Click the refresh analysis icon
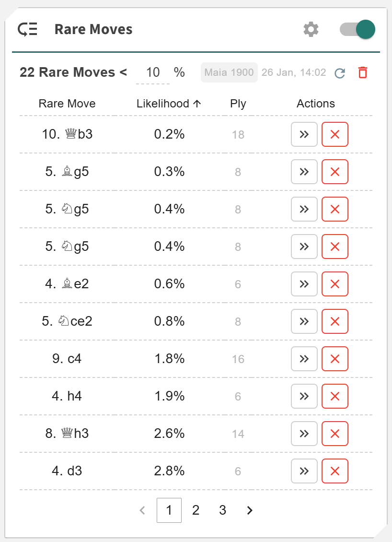The height and width of the screenshot is (542, 392). (x=340, y=73)
